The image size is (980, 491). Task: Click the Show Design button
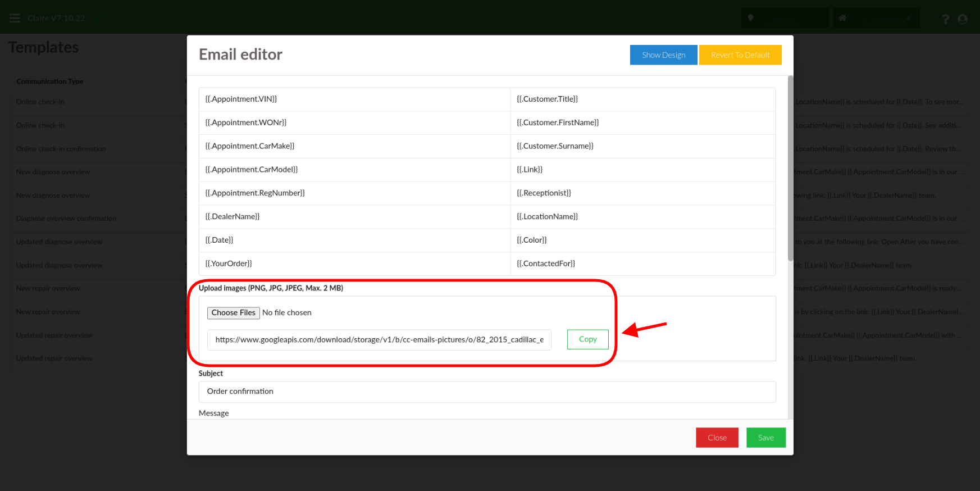(663, 55)
